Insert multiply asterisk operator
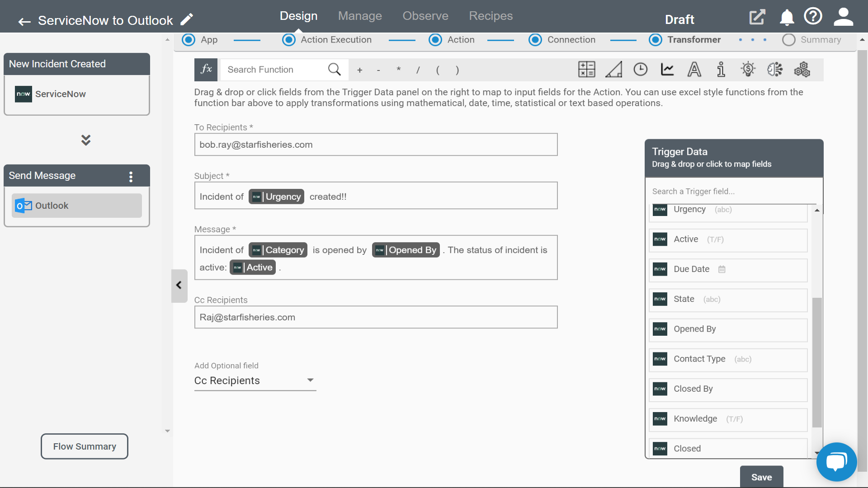 coord(398,70)
